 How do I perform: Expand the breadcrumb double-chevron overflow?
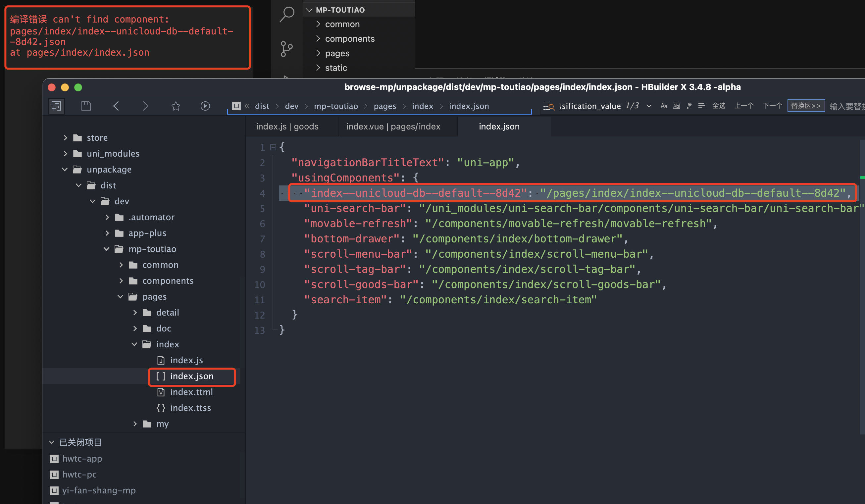point(247,106)
